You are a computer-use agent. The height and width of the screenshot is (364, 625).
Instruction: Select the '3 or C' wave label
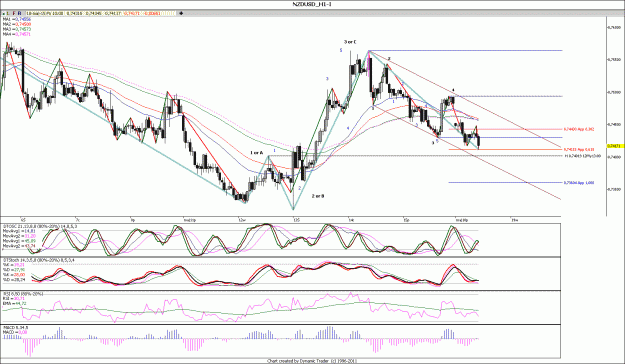click(350, 42)
